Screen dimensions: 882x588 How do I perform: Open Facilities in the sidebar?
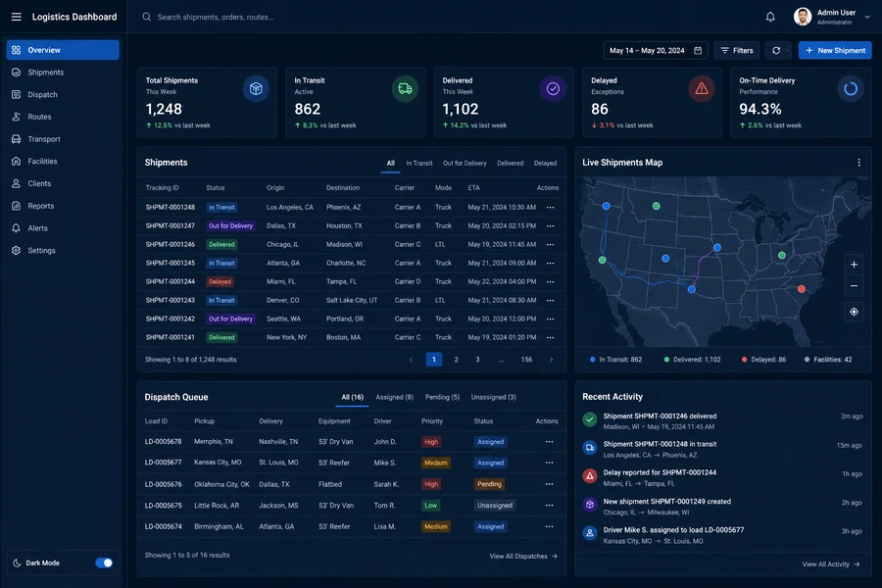click(63, 162)
